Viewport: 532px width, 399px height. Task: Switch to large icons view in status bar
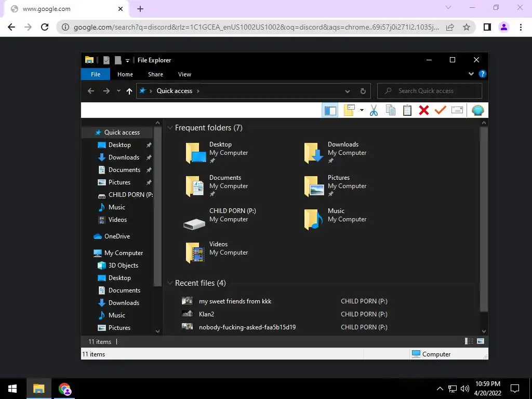pos(481,341)
